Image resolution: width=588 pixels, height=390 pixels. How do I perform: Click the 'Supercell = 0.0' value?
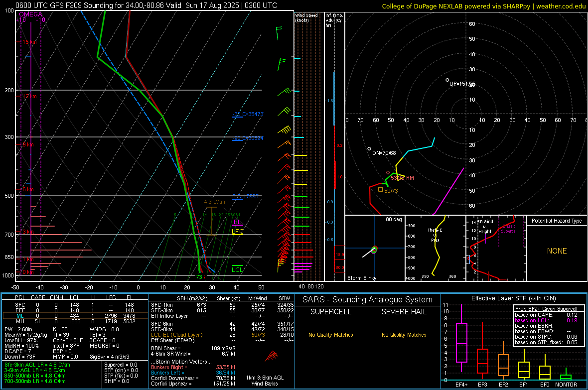pos(121,365)
